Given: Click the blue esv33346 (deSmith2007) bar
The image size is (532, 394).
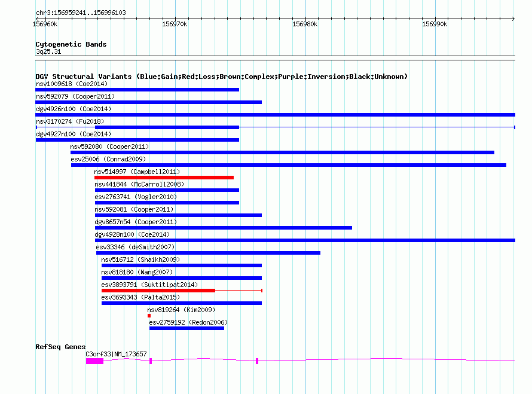Looking at the screenshot, I should (x=209, y=253).
